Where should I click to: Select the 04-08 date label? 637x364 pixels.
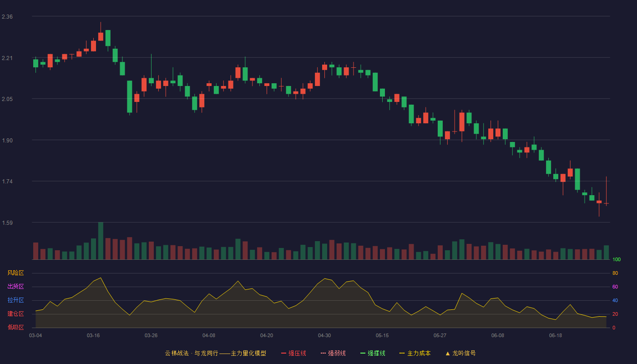click(x=209, y=335)
